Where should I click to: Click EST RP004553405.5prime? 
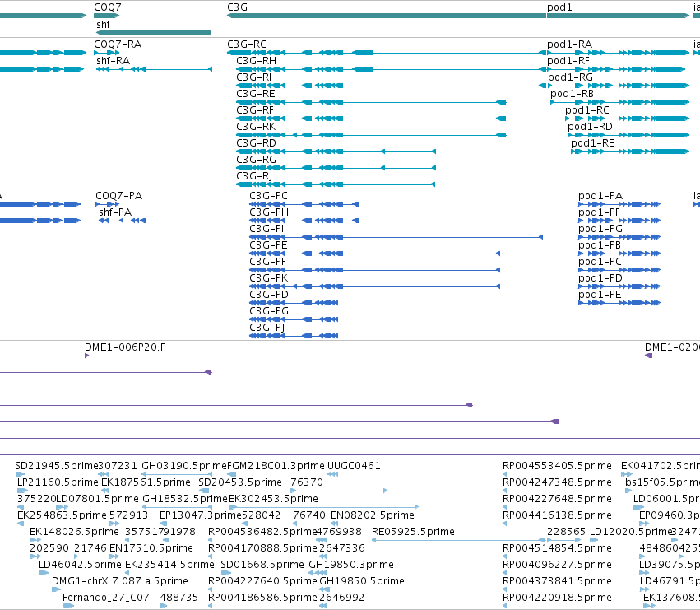pyautogui.click(x=557, y=466)
